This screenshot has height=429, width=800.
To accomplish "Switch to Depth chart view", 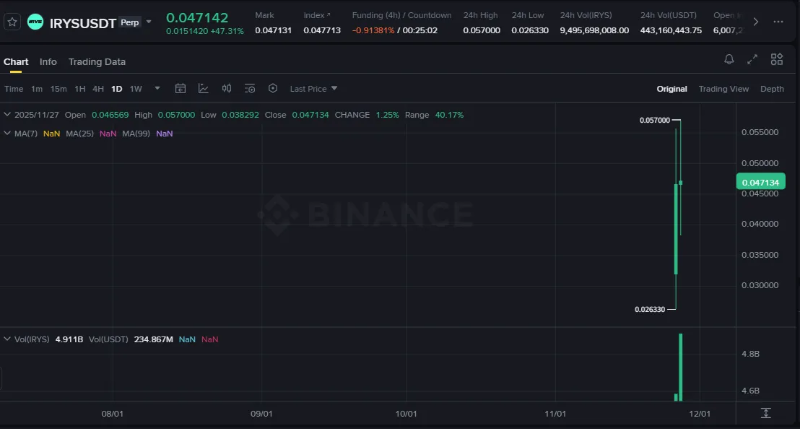I will pyautogui.click(x=772, y=89).
